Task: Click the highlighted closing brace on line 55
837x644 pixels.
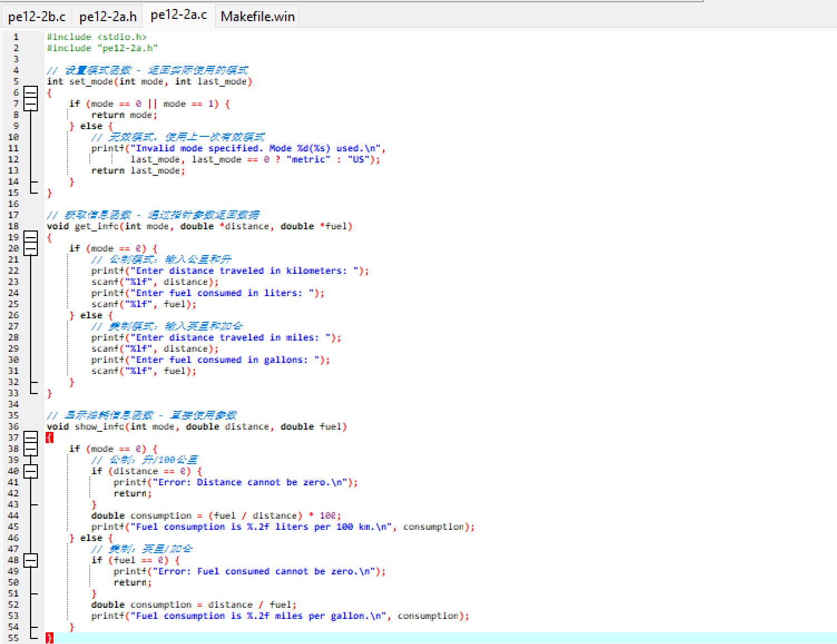Action: [x=50, y=638]
